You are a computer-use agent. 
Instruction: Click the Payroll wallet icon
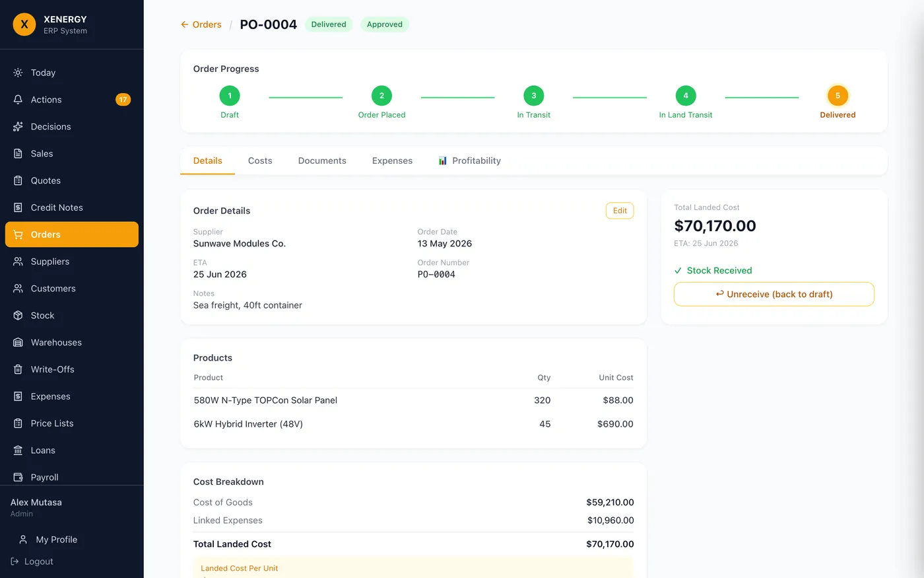(18, 478)
